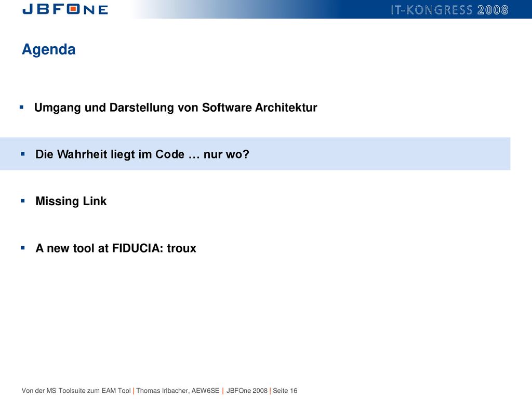Select the Agenda slide title
Screen dimensions: 532x399
pyautogui.click(x=48, y=49)
